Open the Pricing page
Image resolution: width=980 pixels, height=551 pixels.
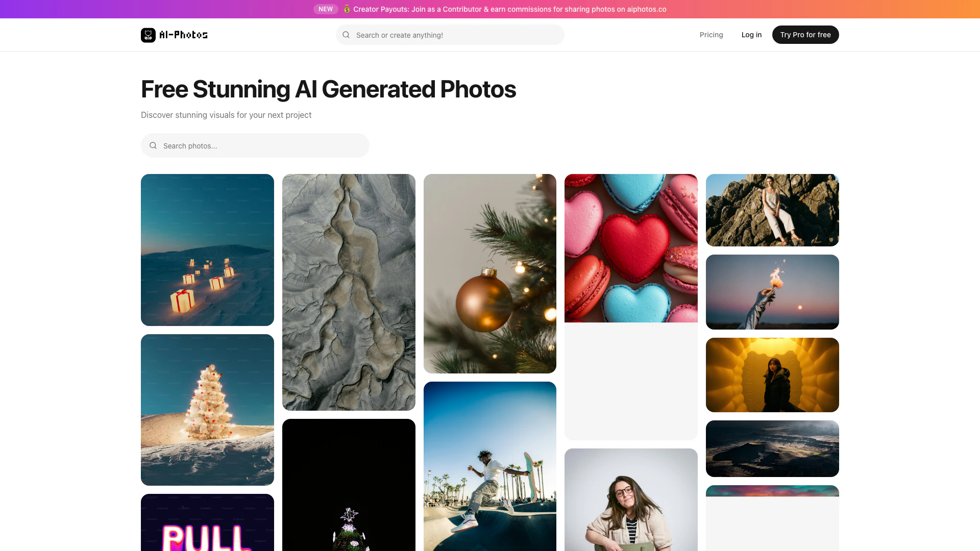(711, 35)
